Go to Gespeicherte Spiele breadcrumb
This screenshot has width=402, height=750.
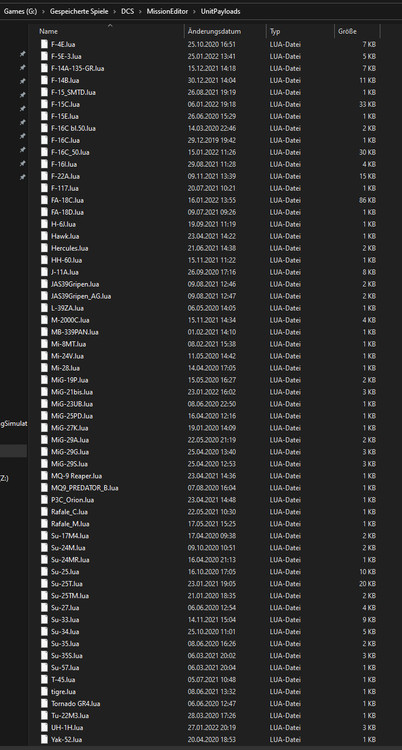pyautogui.click(x=79, y=11)
